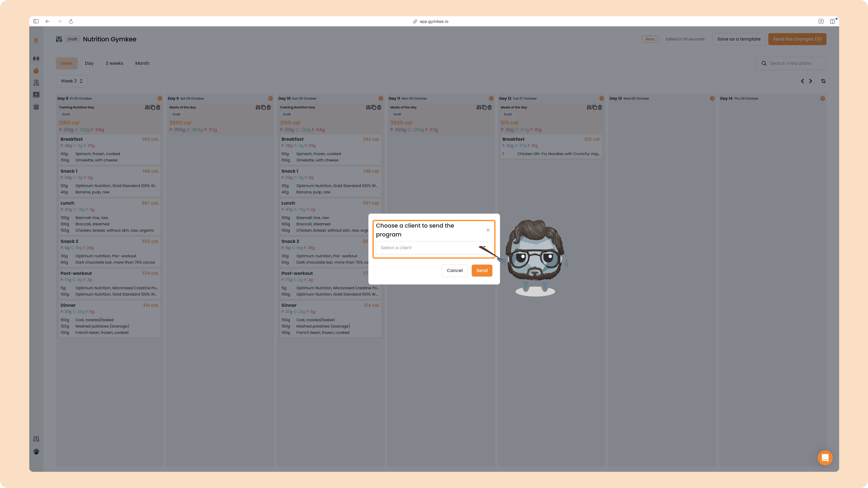Open the gift icon in sidebar
Viewport: 868px width, 488px height.
click(36, 107)
